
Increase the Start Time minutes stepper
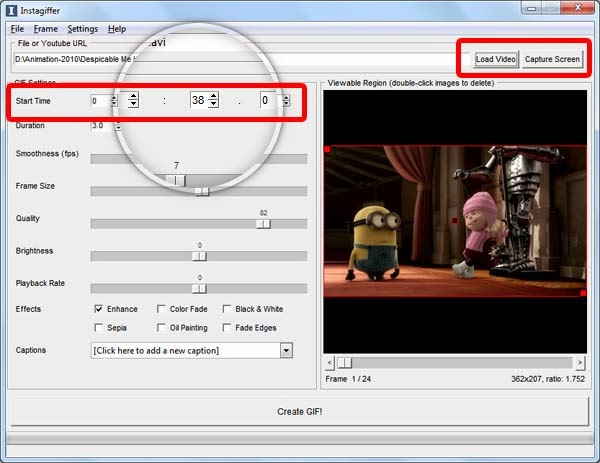[x=133, y=96]
